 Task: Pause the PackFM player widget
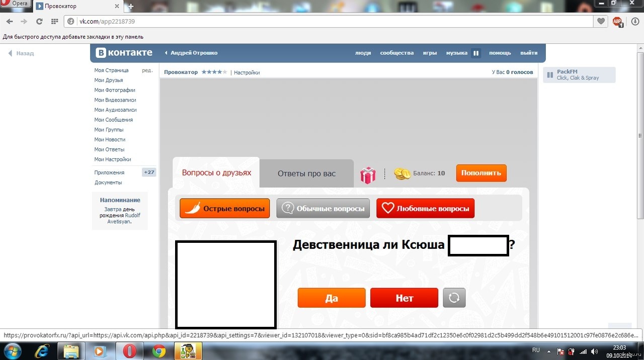coord(550,75)
